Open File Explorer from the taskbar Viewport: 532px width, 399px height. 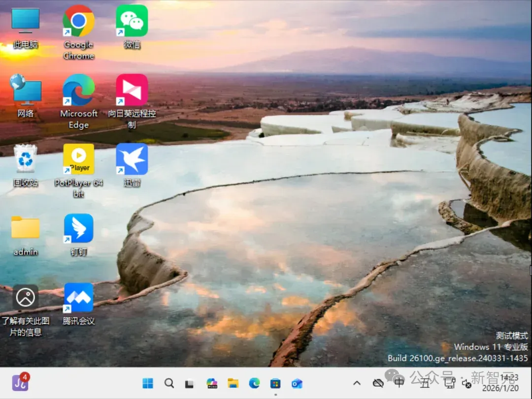pos(233,383)
